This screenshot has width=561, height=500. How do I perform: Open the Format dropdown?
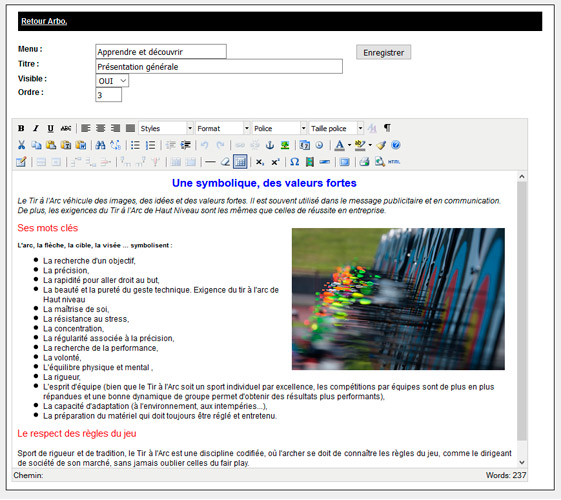point(223,128)
